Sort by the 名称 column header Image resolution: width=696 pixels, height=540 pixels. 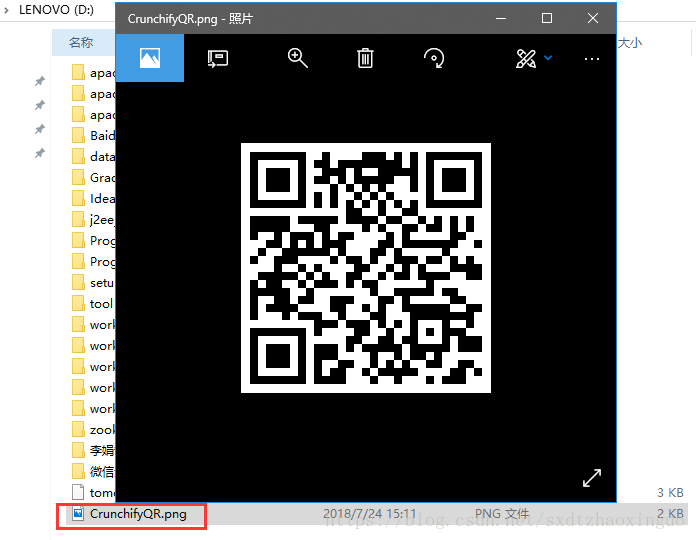81,43
